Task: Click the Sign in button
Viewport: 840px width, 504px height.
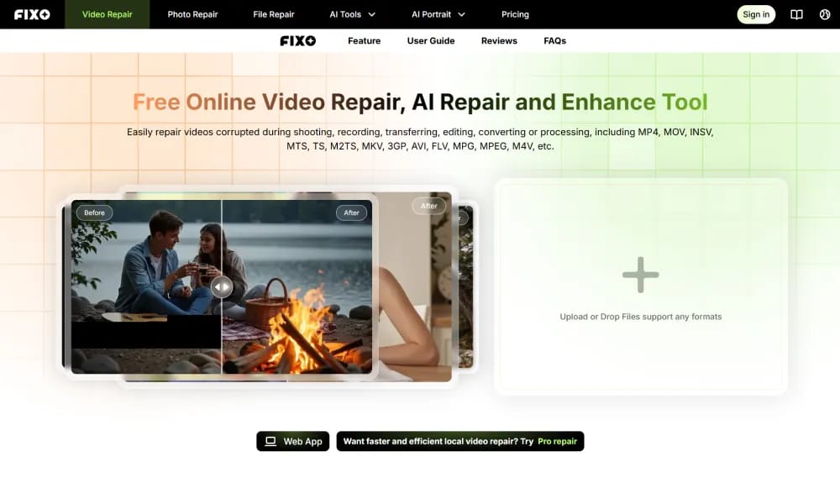Action: [756, 14]
